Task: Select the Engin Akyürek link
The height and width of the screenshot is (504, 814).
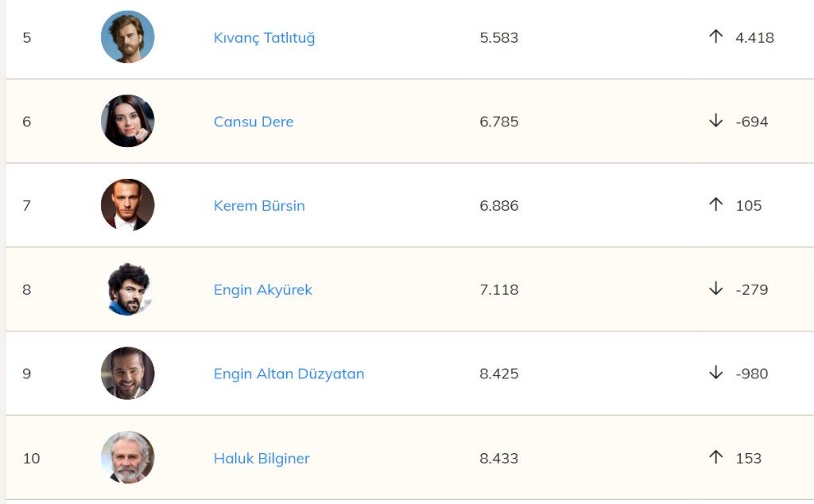Action: 263,290
